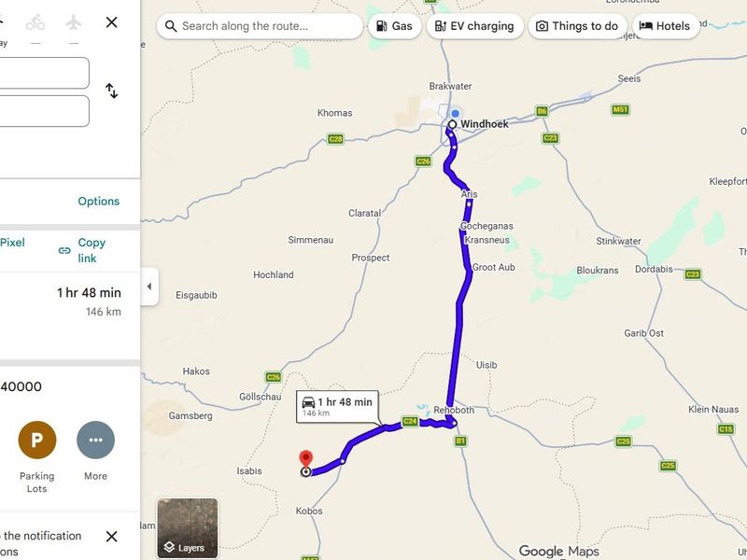Select the Things to do chip

(x=577, y=26)
